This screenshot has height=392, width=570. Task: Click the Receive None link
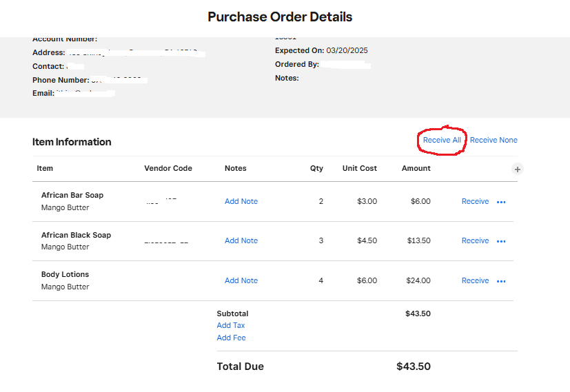click(493, 140)
